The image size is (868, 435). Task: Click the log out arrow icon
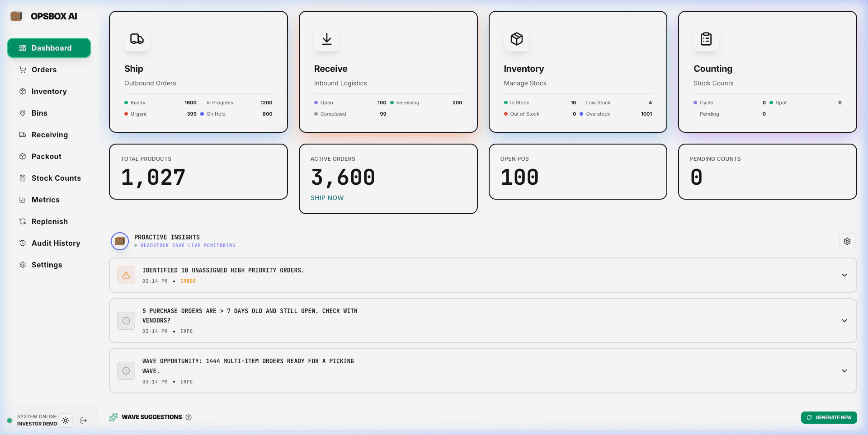[83, 421]
